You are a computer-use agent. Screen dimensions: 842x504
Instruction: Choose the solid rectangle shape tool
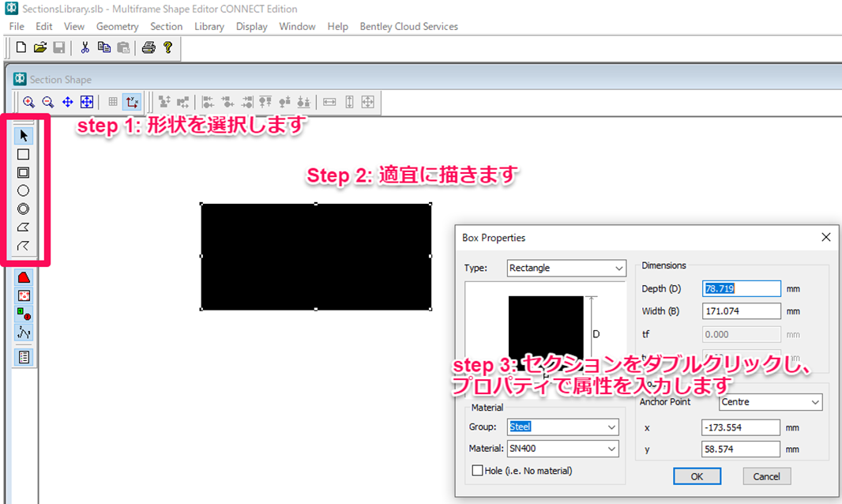coord(23,155)
